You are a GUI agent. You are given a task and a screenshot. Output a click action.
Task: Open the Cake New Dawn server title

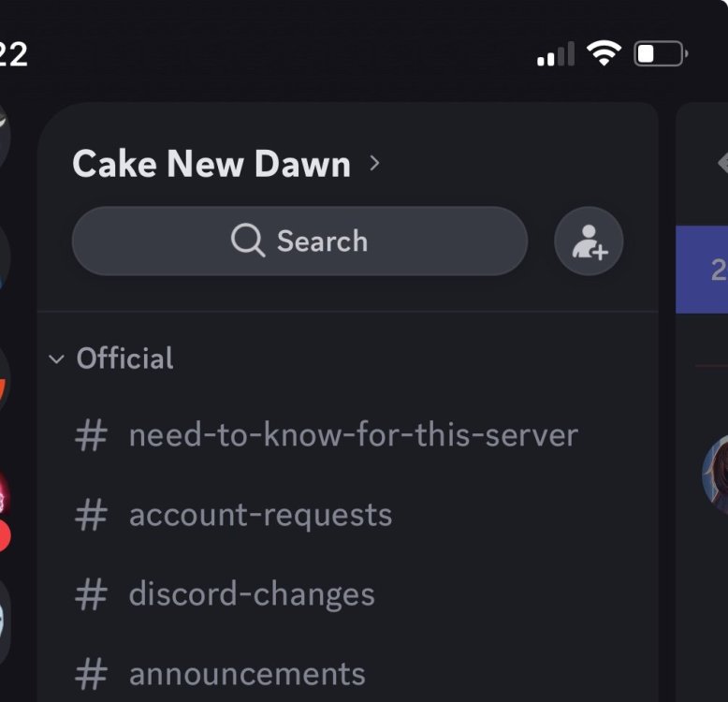(x=211, y=165)
